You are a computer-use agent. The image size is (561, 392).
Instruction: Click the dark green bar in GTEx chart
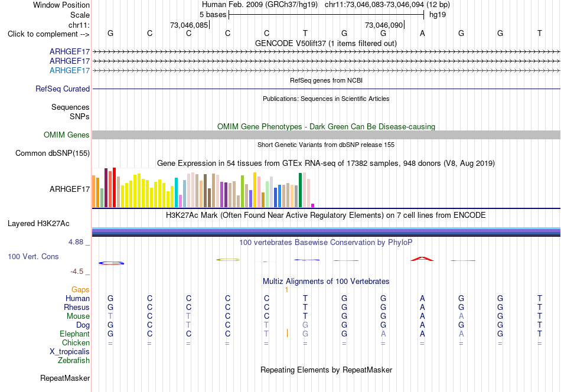click(x=300, y=190)
